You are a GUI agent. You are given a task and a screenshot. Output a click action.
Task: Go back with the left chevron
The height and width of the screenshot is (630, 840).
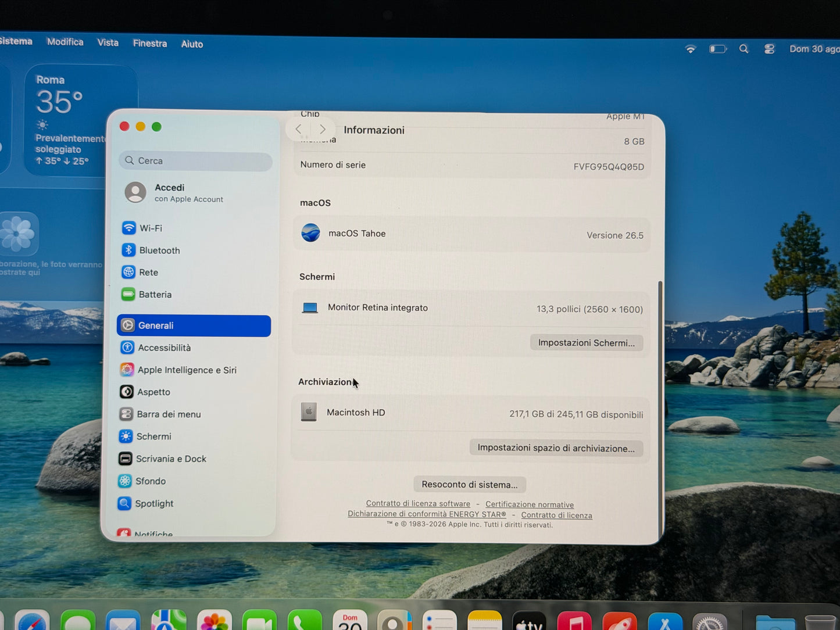pyautogui.click(x=299, y=129)
